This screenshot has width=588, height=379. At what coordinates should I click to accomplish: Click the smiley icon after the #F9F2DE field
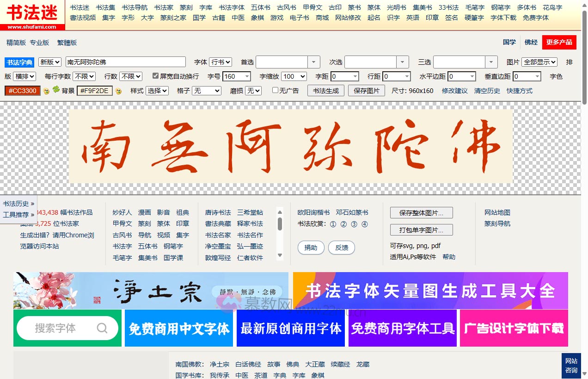point(118,91)
